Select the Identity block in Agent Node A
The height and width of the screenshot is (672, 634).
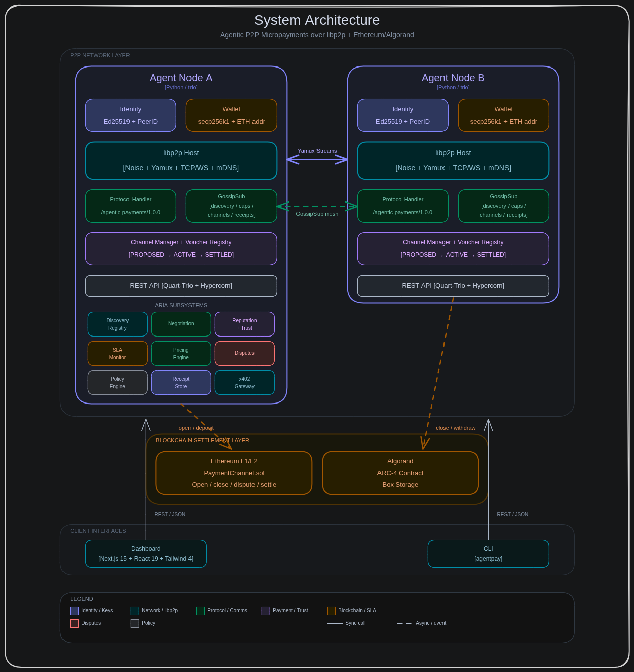(x=131, y=115)
